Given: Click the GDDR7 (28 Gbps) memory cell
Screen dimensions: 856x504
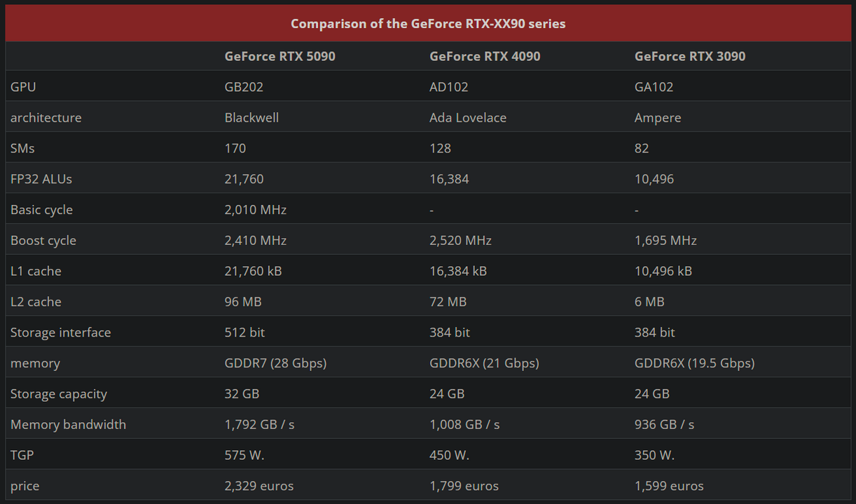Looking at the screenshot, I should pos(275,363).
